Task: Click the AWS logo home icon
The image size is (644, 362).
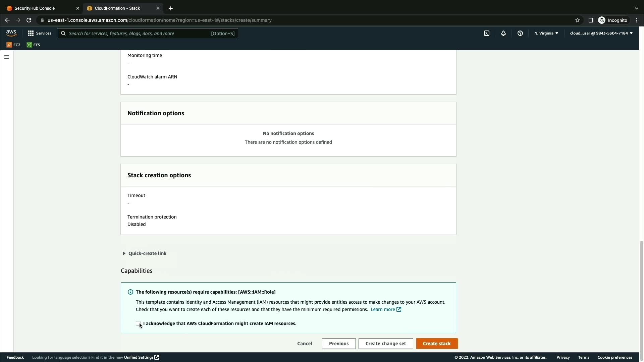Action: click(x=11, y=33)
